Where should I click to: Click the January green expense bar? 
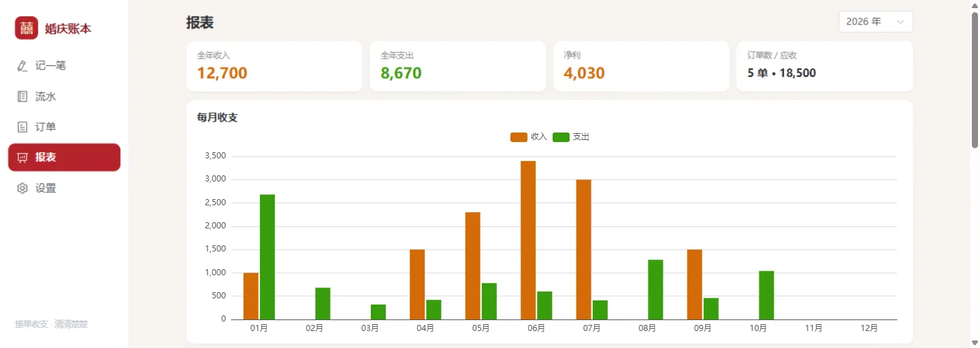click(x=267, y=257)
